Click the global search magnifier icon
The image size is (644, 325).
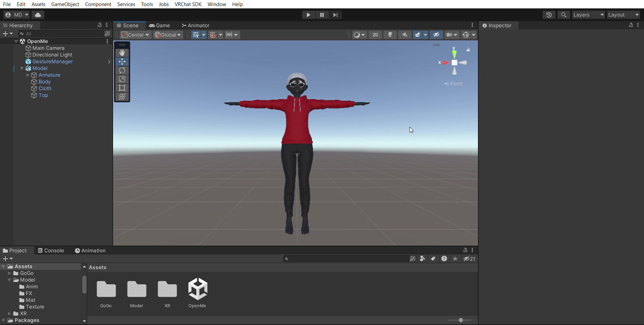coord(564,15)
